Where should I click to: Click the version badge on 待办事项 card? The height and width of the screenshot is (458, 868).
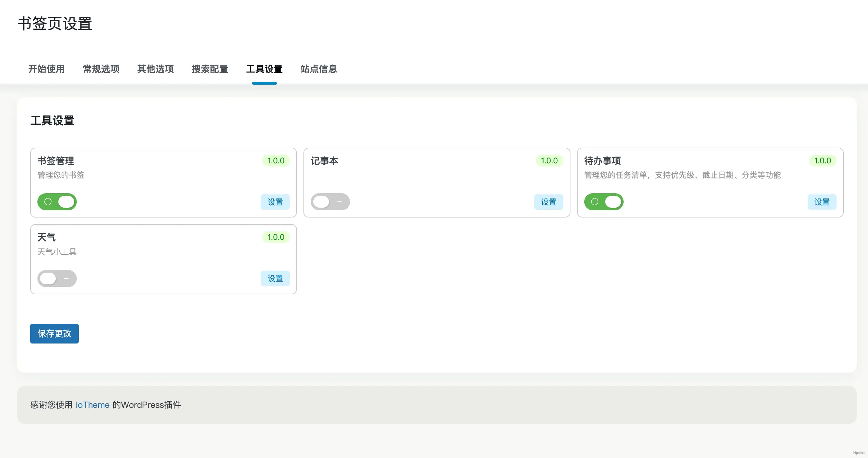point(822,161)
